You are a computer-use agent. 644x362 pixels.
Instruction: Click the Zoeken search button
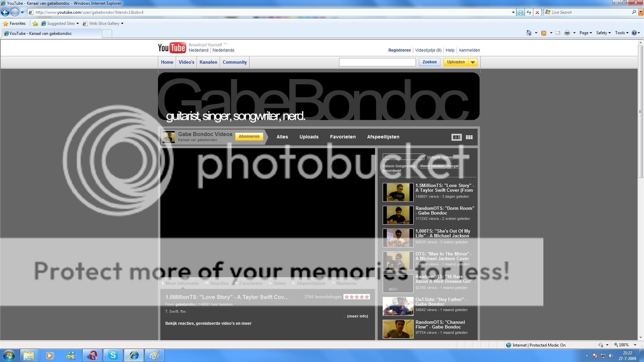tap(429, 62)
